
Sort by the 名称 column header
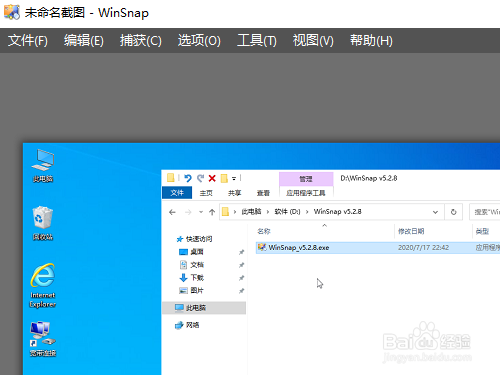(x=264, y=231)
